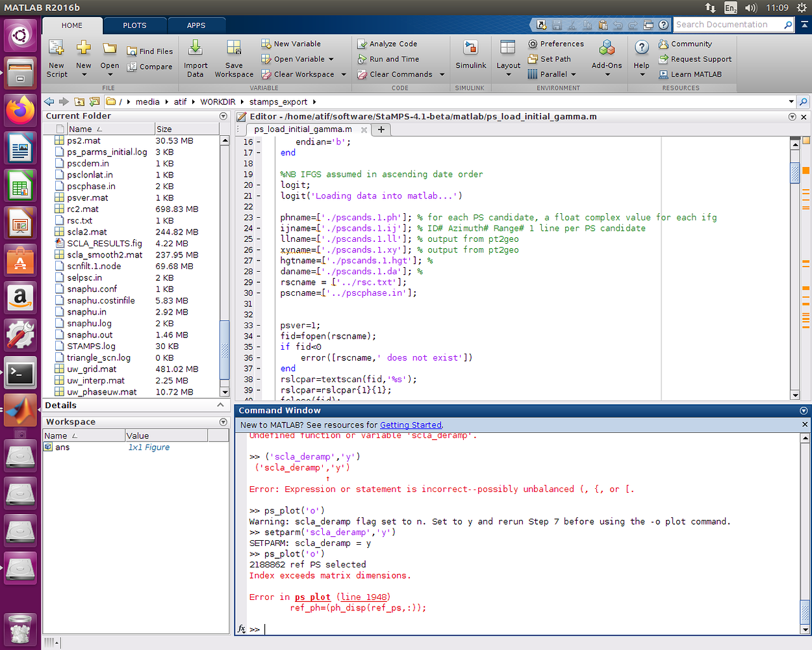Click the ps_plot error link
This screenshot has height=650, width=812.
pyautogui.click(x=312, y=597)
